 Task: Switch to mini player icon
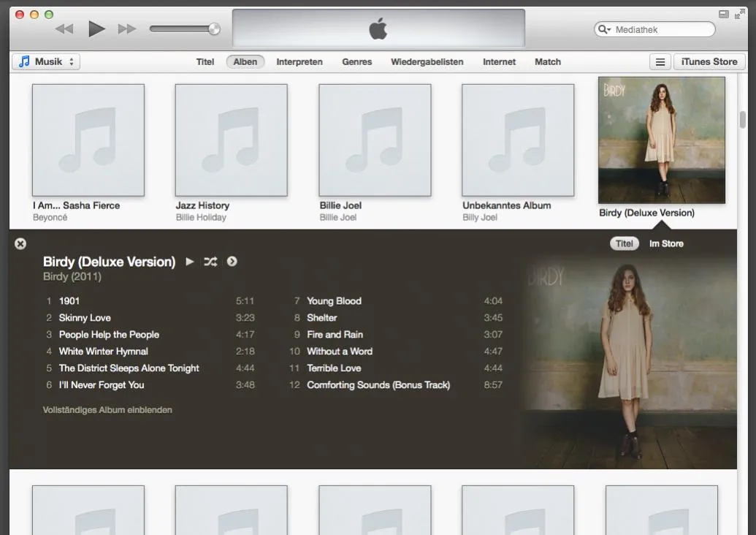click(723, 15)
